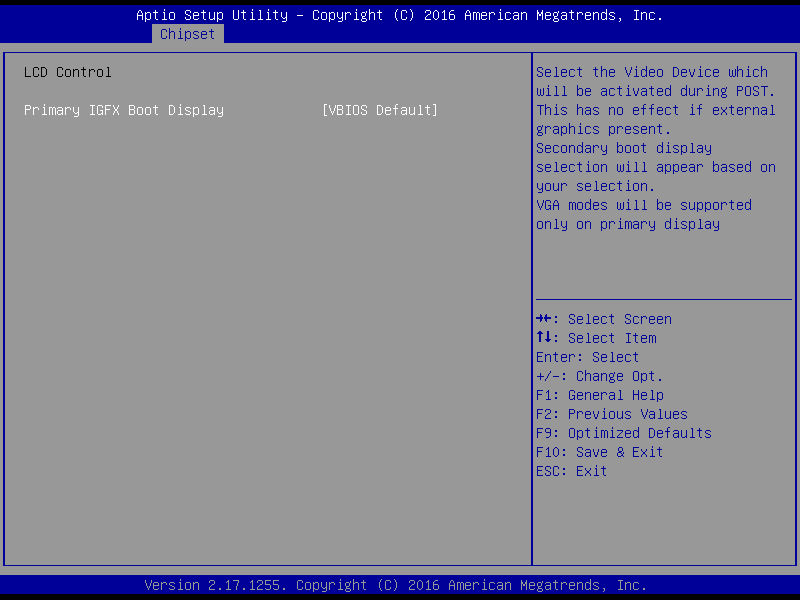Open the VBIOS Default option value

tap(380, 110)
